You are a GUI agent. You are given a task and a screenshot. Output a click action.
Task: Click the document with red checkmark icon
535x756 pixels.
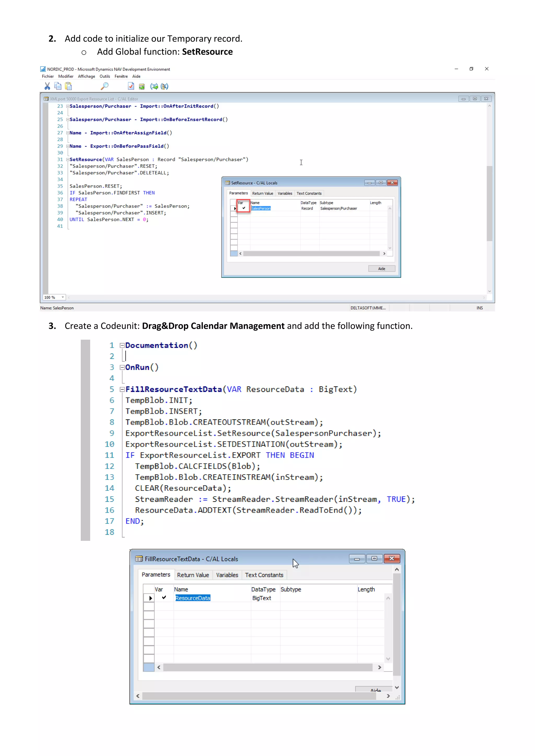point(131,86)
